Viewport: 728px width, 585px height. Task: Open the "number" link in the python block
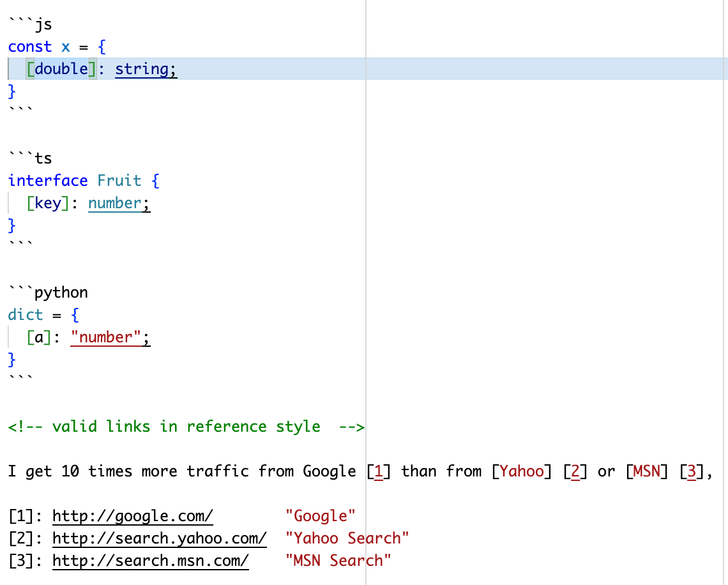(109, 337)
